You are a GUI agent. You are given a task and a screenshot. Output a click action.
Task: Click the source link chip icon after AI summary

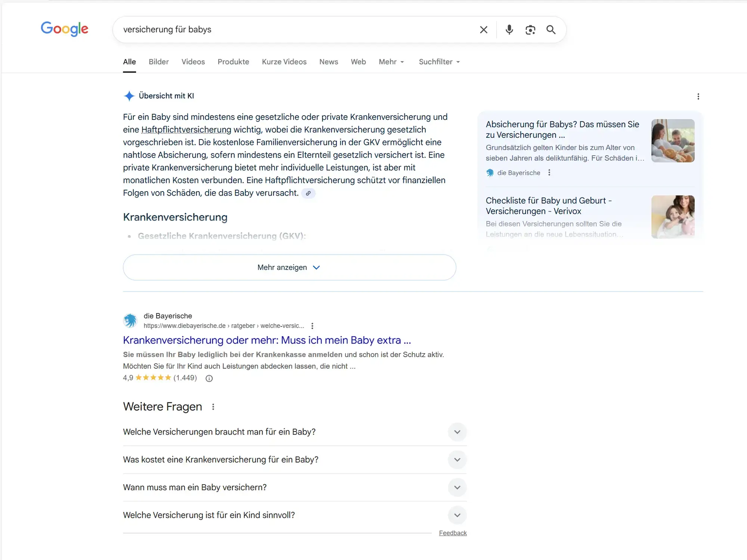(x=308, y=193)
